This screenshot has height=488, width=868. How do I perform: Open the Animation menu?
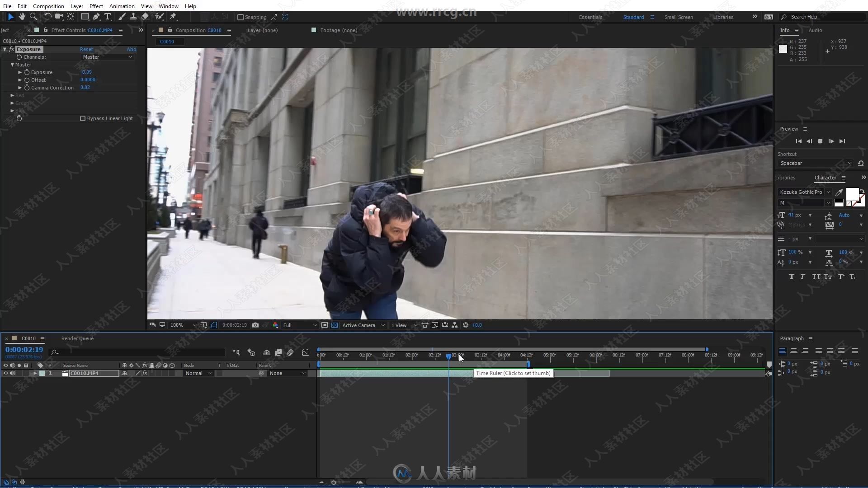tap(122, 6)
